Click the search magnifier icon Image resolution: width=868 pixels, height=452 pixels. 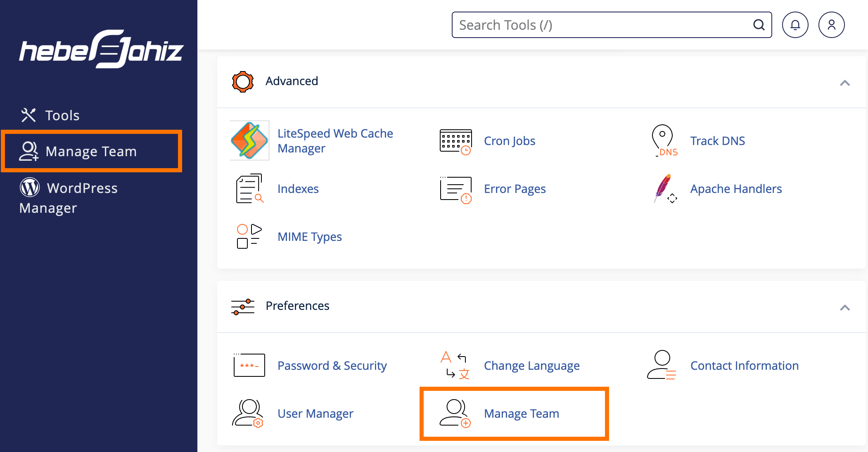tap(759, 25)
